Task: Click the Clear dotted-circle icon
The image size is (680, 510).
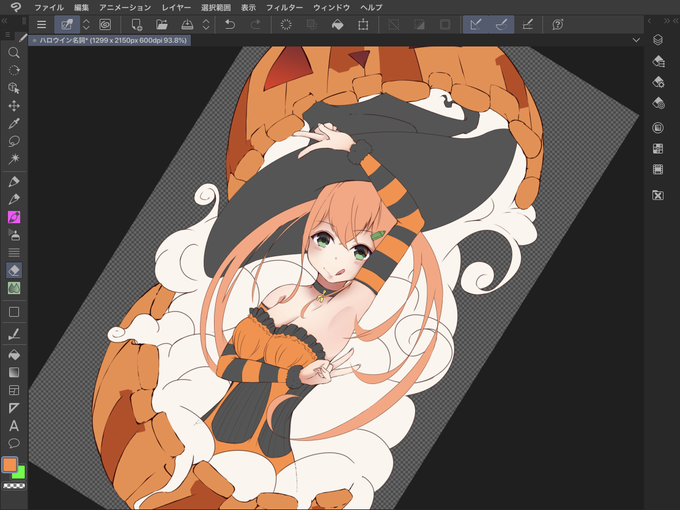Action: [x=286, y=25]
